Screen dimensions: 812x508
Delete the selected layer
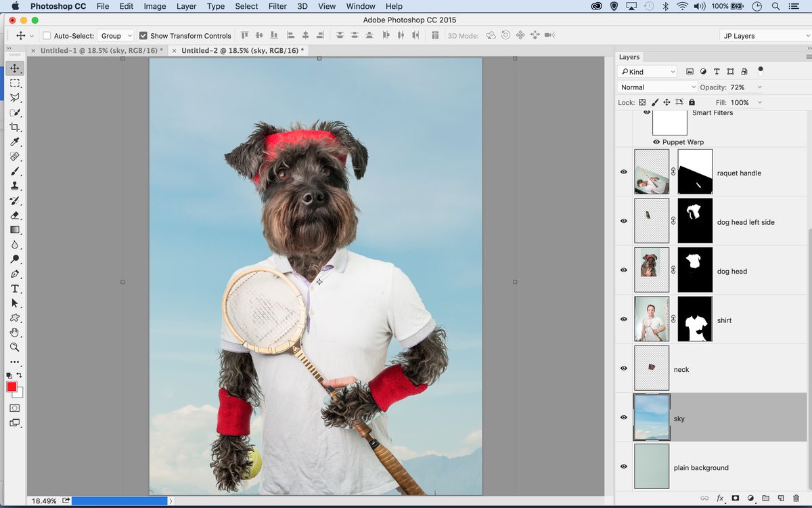[x=796, y=499]
